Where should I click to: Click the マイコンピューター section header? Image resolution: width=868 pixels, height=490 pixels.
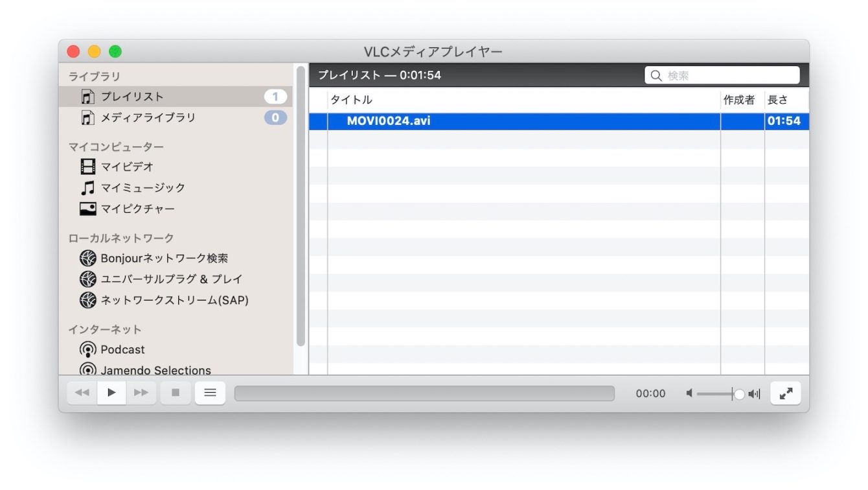(x=116, y=147)
